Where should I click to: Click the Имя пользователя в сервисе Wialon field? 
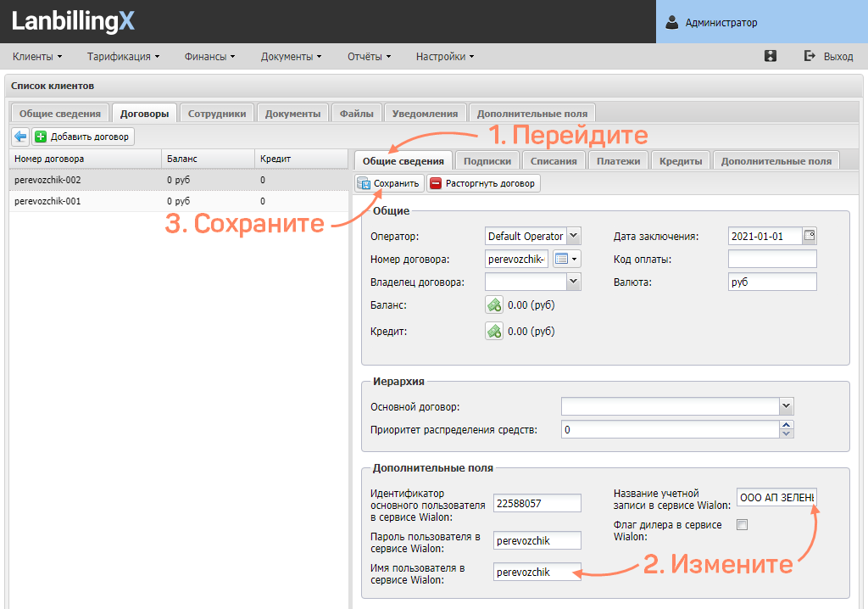(x=537, y=572)
